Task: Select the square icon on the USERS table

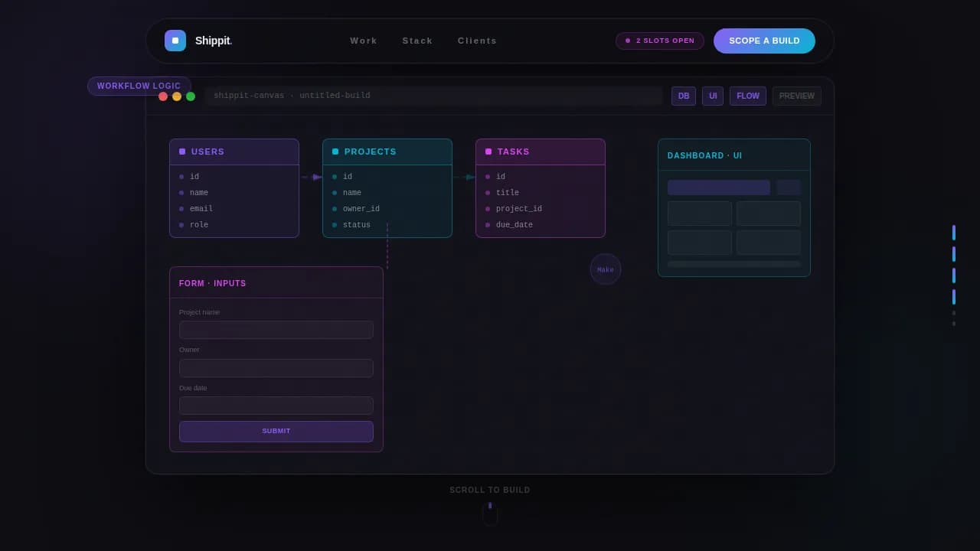Action: click(x=181, y=152)
